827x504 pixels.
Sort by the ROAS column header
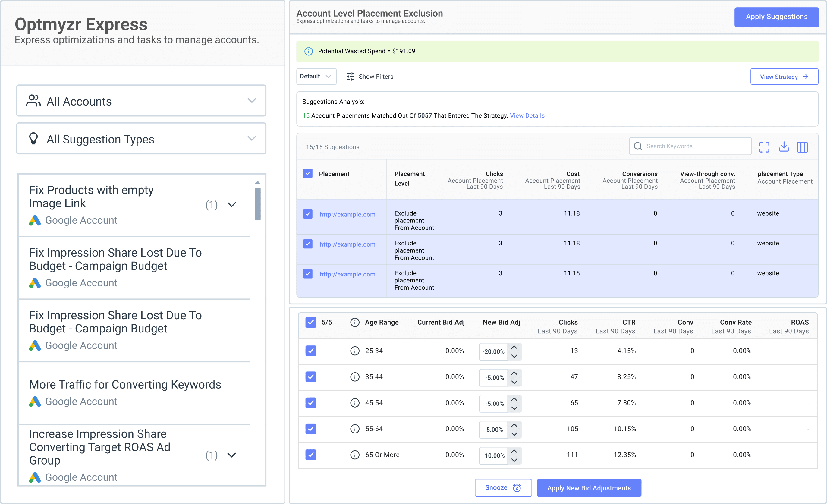coord(800,322)
